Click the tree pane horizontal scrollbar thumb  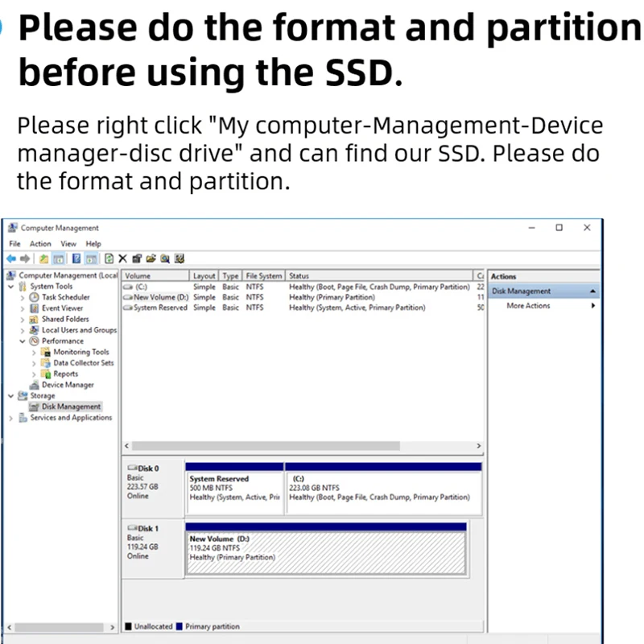[x=59, y=628]
